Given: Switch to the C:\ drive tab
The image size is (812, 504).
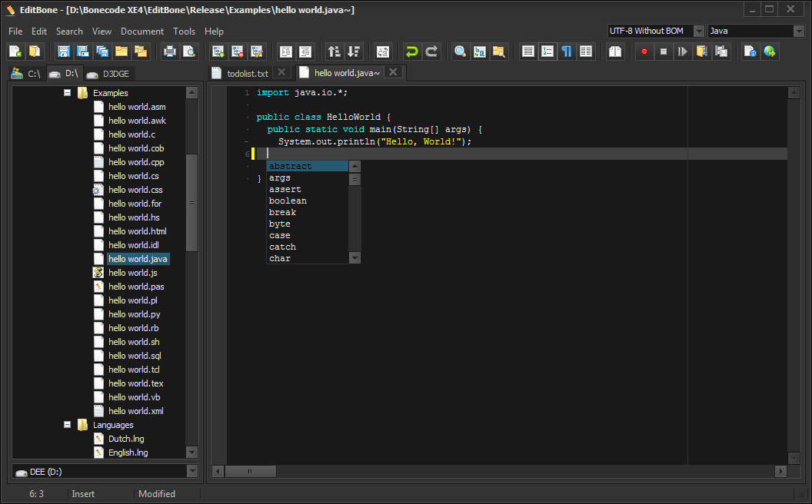Looking at the screenshot, I should tap(28, 74).
